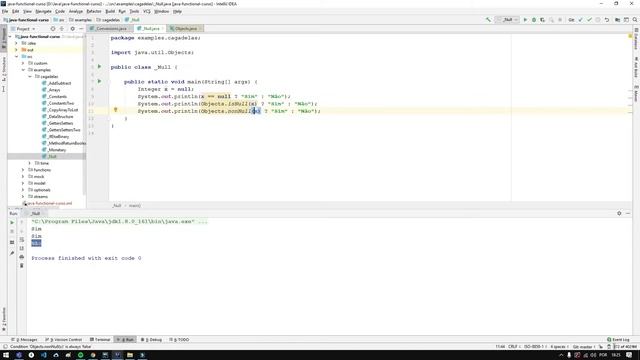Pin the Run tab with pin icon
The image size is (640, 360).
(12, 253)
